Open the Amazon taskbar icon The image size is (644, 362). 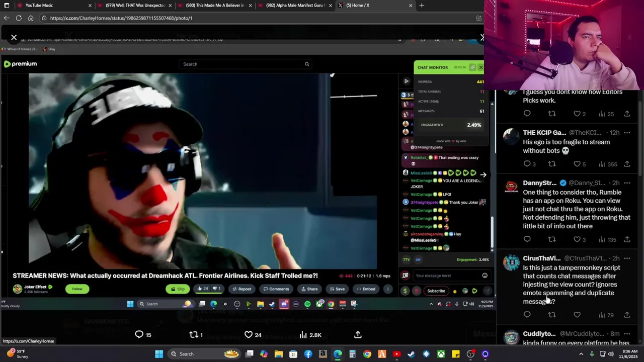[x=323, y=354]
